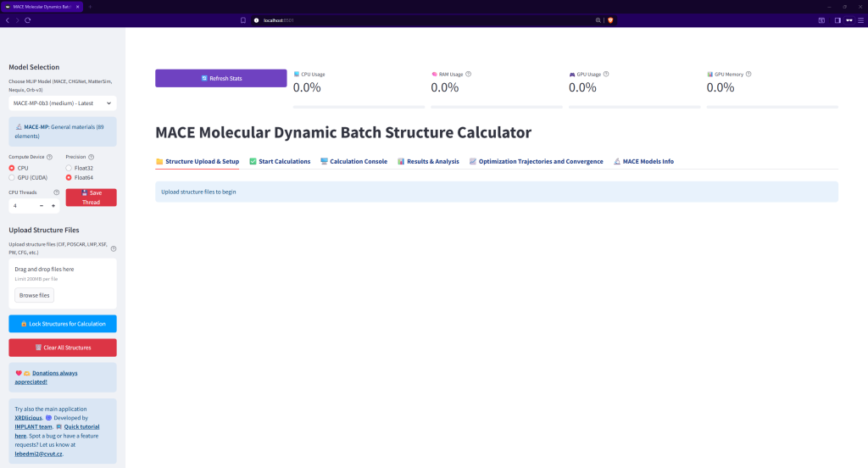Click Lock Structures for Calculation button
868x468 pixels.
coord(63,324)
